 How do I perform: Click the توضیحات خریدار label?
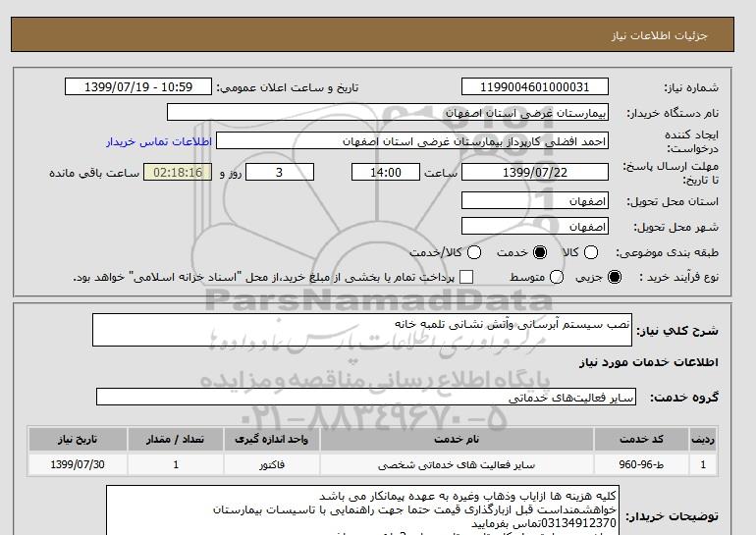point(672,516)
